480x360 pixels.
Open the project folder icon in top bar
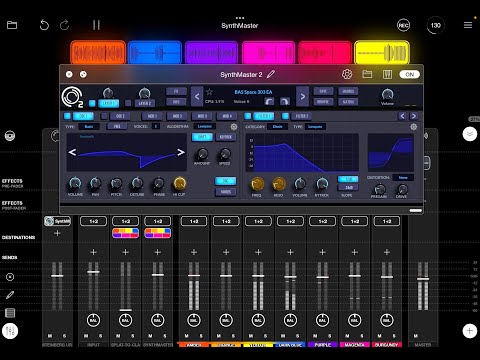[12, 25]
